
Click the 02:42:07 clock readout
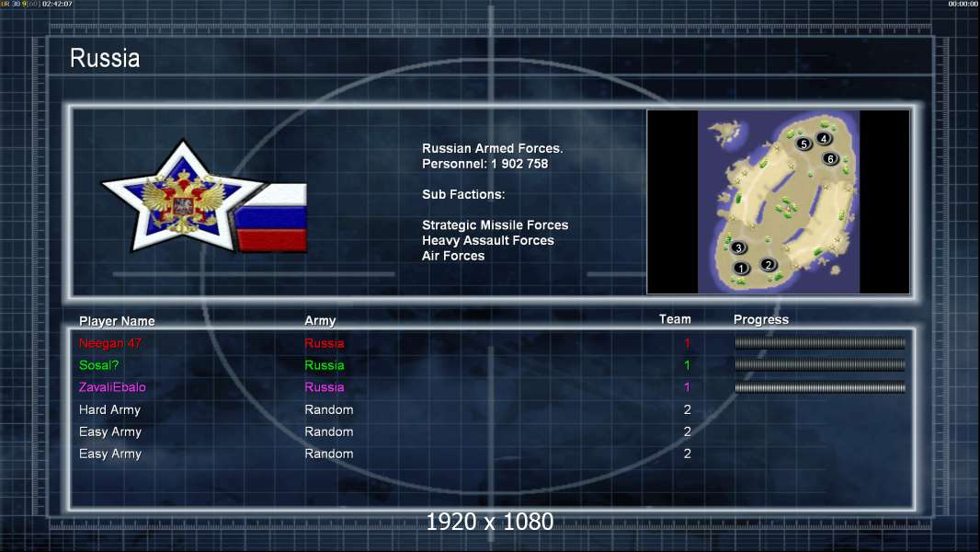tap(58, 4)
